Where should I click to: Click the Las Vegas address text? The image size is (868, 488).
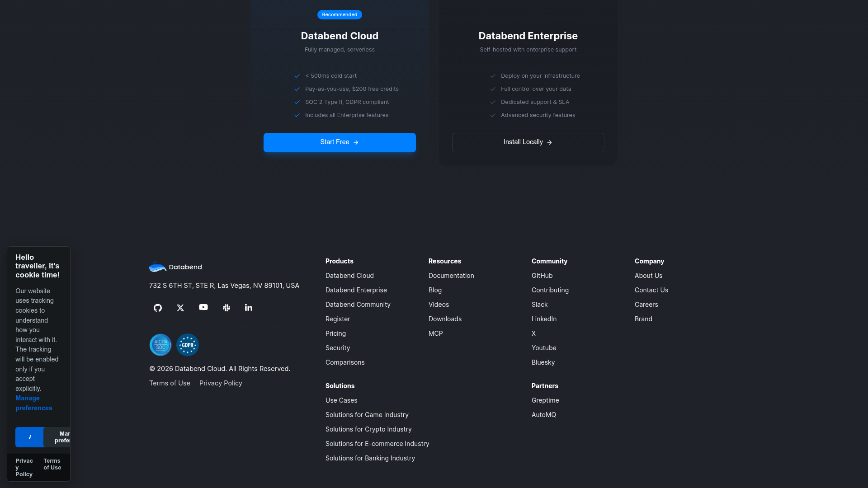pyautogui.click(x=224, y=286)
